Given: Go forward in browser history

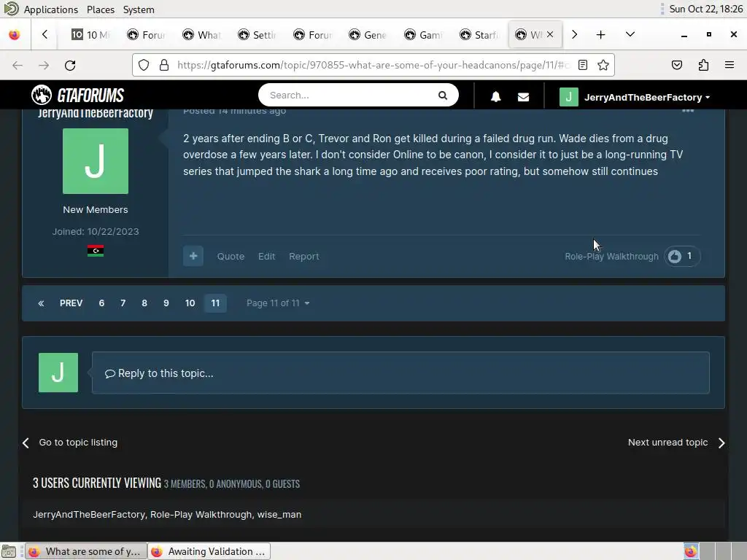Looking at the screenshot, I should click(43, 65).
